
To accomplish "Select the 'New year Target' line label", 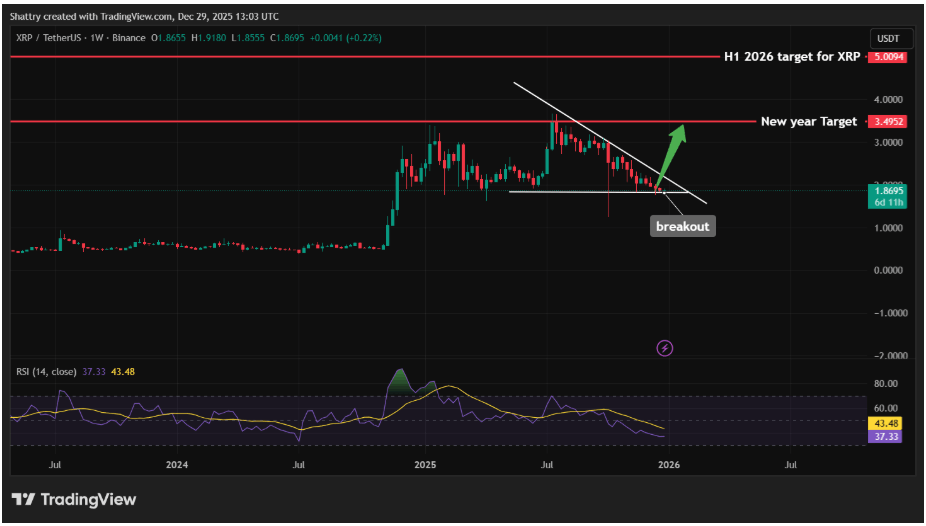I will click(x=808, y=122).
